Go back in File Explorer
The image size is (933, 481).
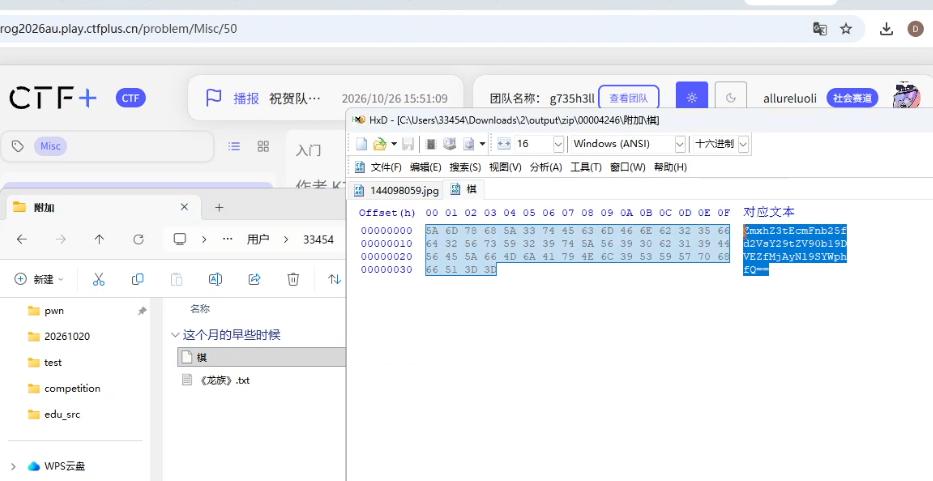click(22, 239)
